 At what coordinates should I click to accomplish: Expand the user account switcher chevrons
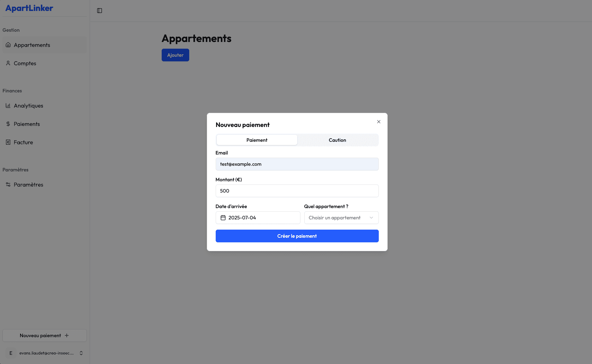click(x=81, y=353)
